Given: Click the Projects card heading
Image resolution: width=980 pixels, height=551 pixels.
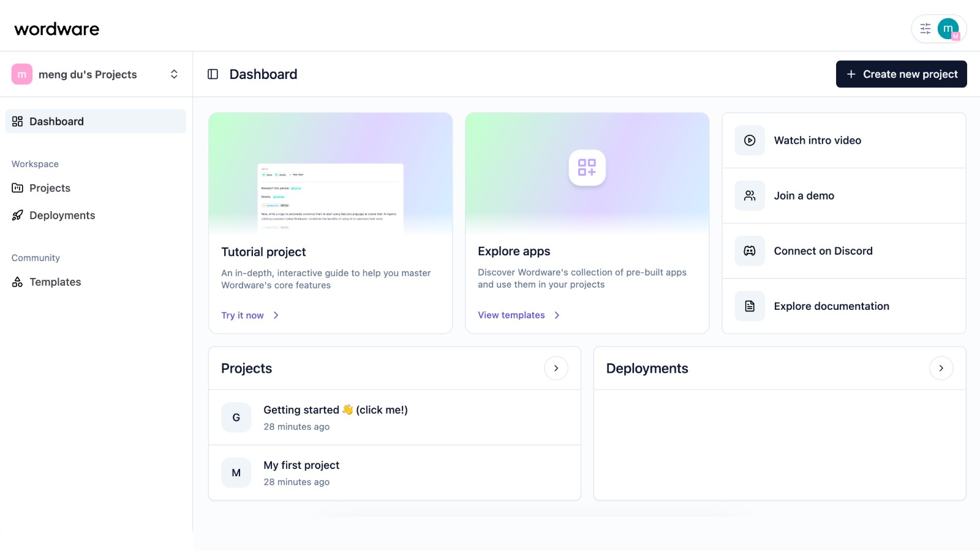Looking at the screenshot, I should pyautogui.click(x=246, y=369).
